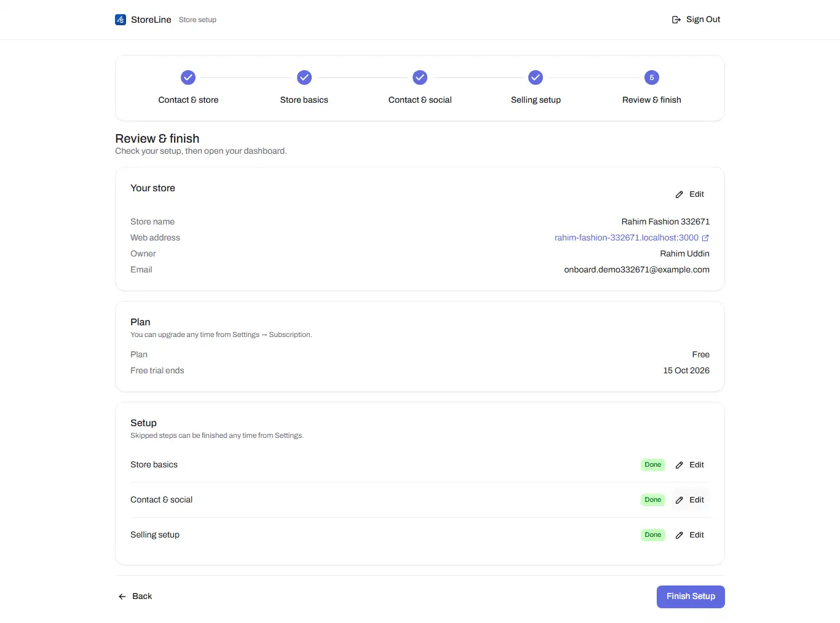Click the Contact & social step label
The width and height of the screenshot is (840, 623).
420,100
